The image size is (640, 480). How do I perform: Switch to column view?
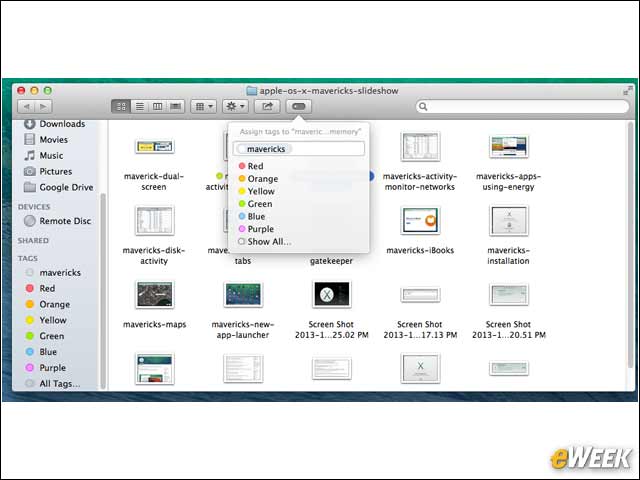158,107
